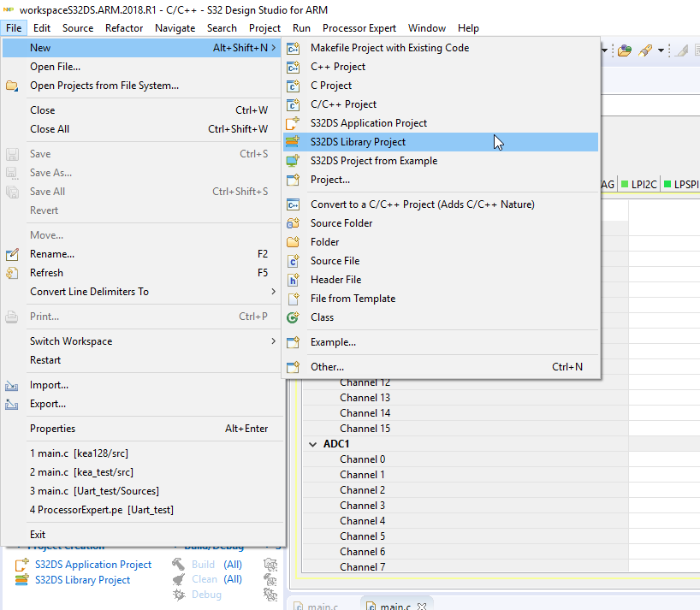Viewport: 700px width, 610px height.
Task: Click S32DS Application Project dashboard link
Action: tap(93, 565)
